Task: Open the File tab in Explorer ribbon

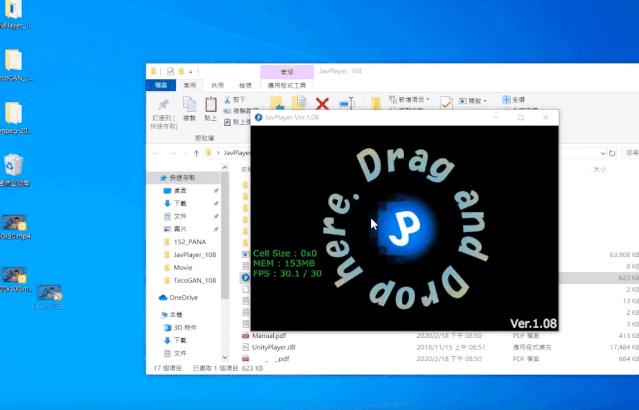Action: coord(161,85)
